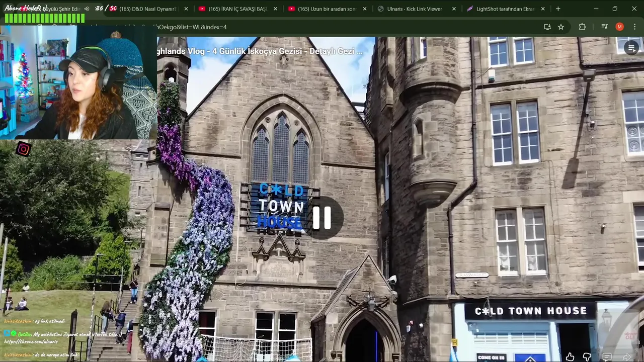Click the thumbs down dislike icon

(587, 357)
